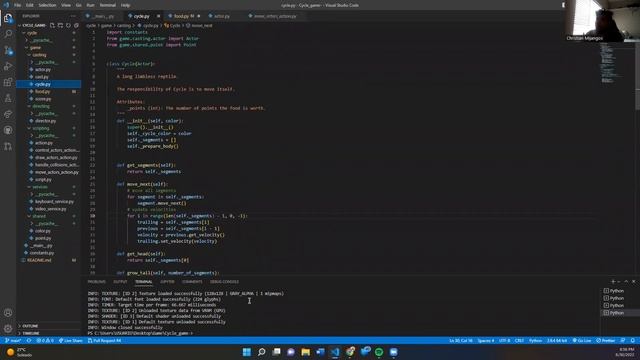The image size is (640, 360).
Task: Open Zoom from the taskbar
Action: (x=393, y=352)
